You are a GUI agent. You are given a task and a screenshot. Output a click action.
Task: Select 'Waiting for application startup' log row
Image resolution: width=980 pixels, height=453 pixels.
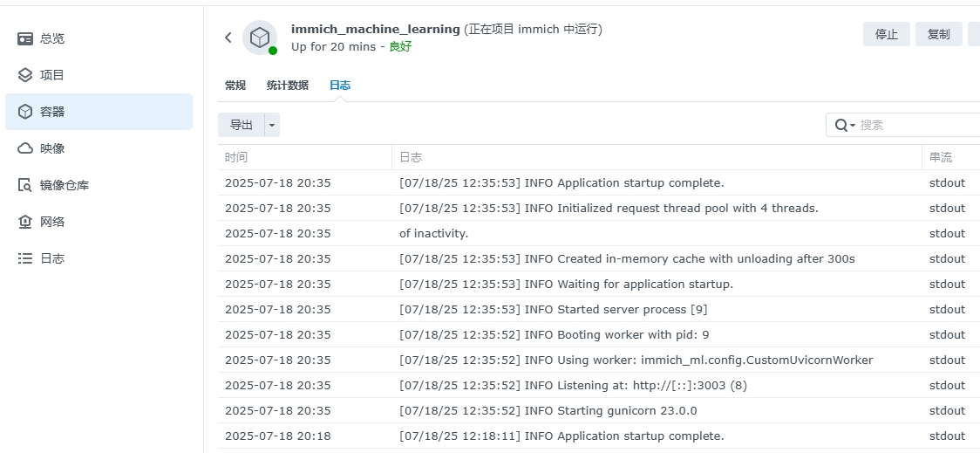pyautogui.click(x=599, y=284)
